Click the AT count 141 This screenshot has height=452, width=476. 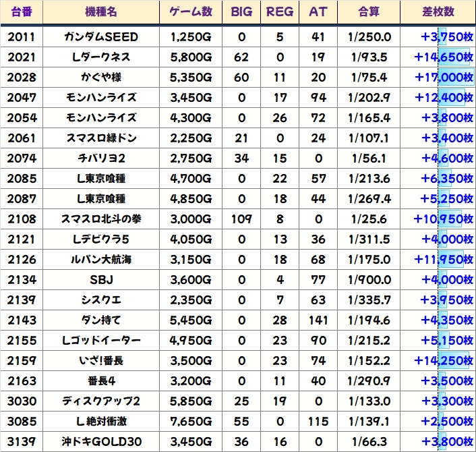click(318, 320)
